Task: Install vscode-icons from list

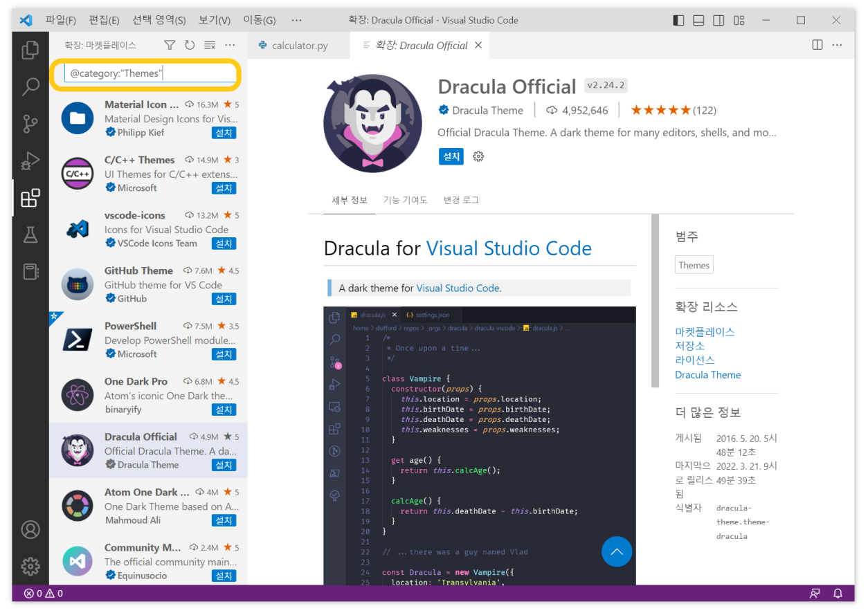Action: (x=224, y=244)
